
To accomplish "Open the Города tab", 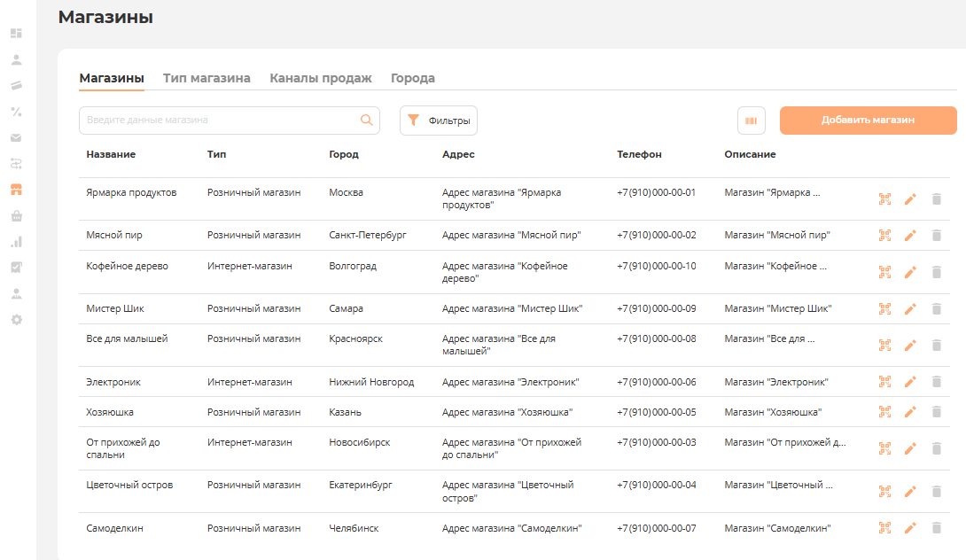I will click(412, 78).
